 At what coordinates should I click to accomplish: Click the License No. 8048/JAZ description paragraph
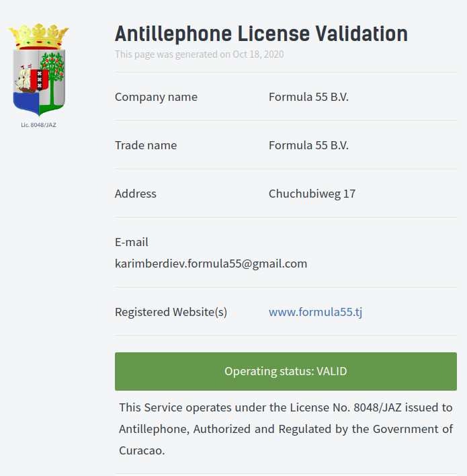[286, 429]
